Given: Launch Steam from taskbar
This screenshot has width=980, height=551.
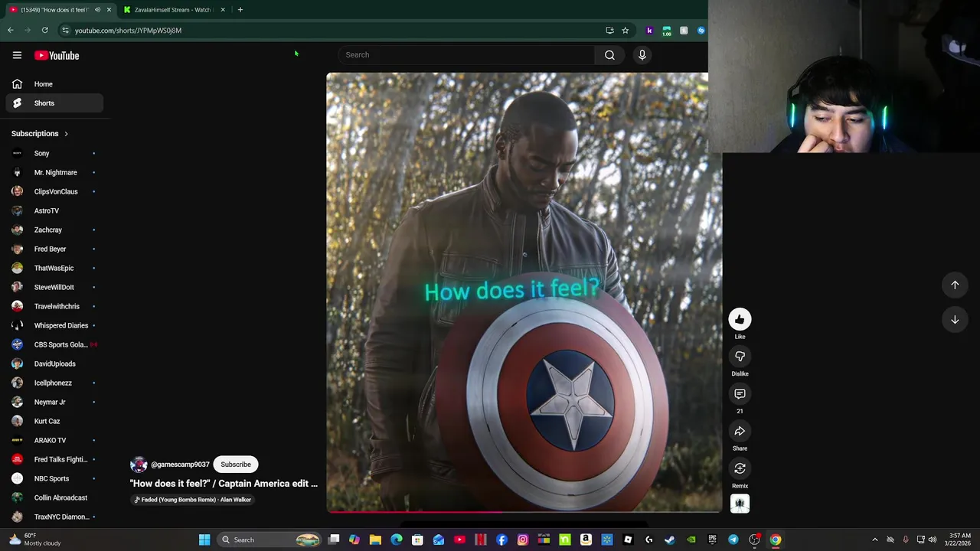Looking at the screenshot, I should tap(670, 540).
